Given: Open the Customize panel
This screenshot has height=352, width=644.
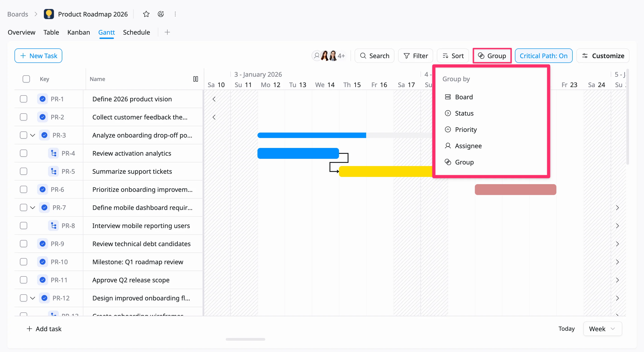Looking at the screenshot, I should point(603,56).
